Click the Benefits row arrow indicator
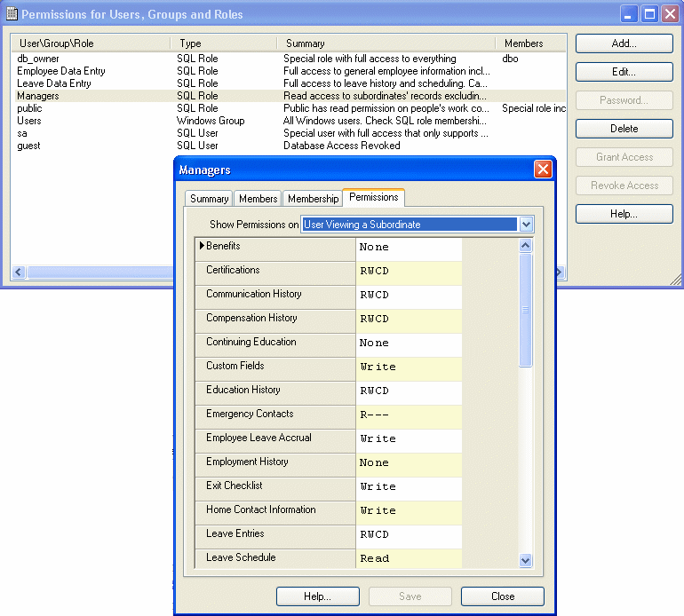 point(202,246)
